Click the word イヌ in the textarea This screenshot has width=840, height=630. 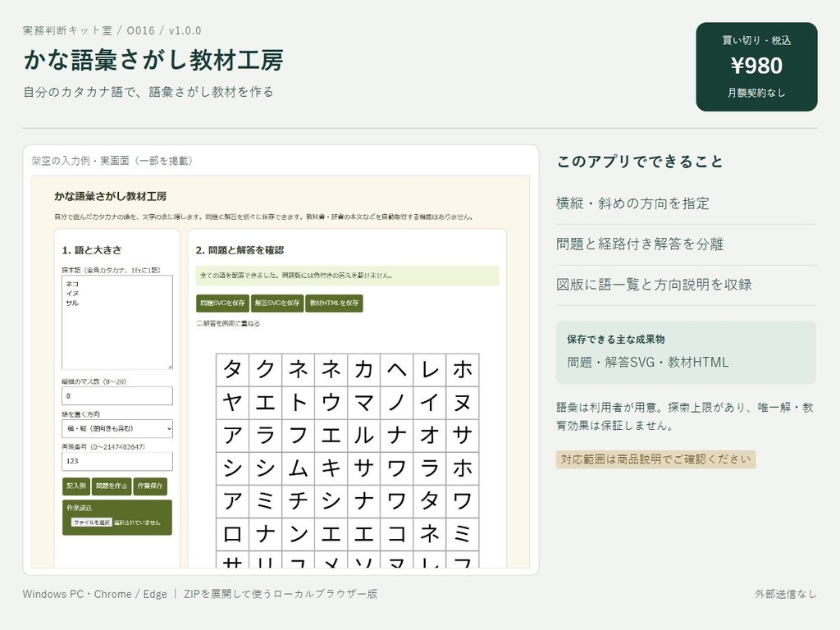click(72, 294)
